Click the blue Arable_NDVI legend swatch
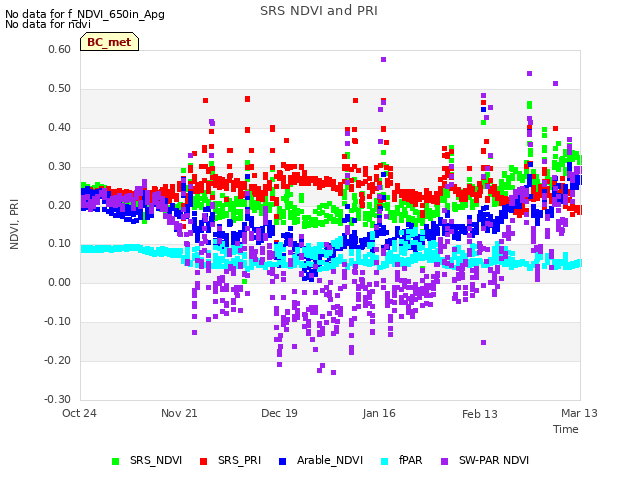The width and height of the screenshot is (640, 480). tap(282, 461)
